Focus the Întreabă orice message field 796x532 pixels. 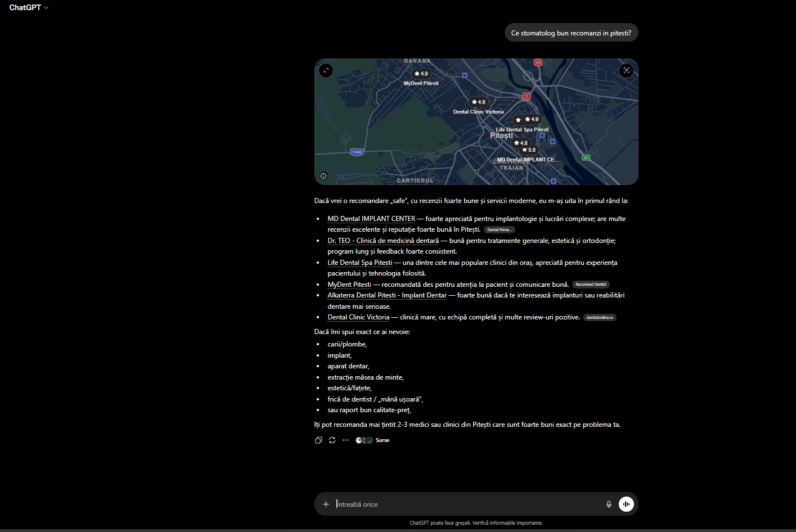(467, 504)
